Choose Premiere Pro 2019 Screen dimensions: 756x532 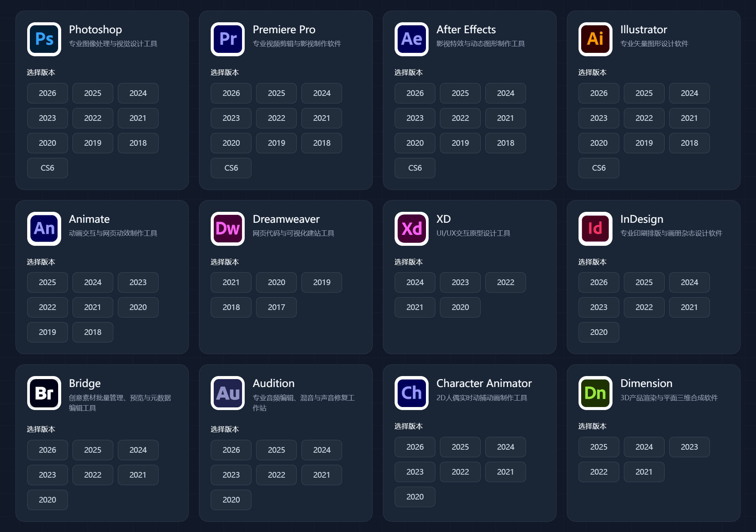point(276,143)
